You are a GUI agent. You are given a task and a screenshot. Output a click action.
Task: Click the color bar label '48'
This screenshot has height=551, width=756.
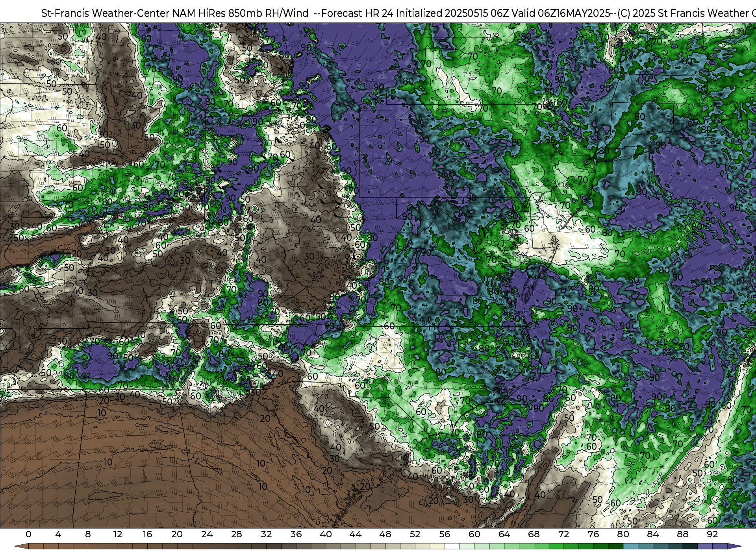(x=385, y=534)
